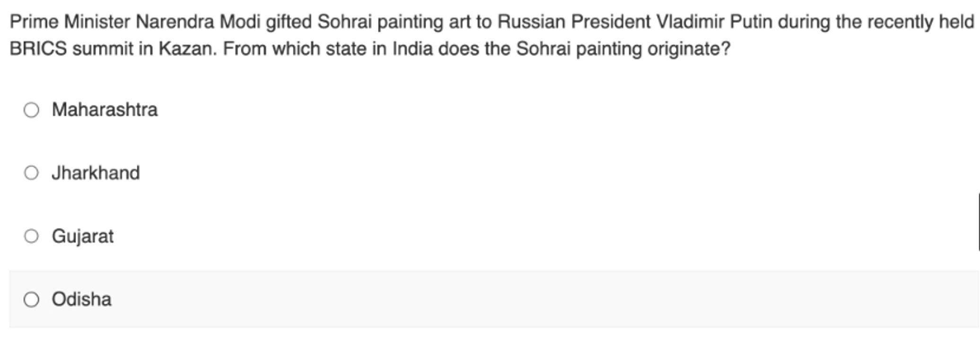Click the "Maharashtra" option label text
Image resolution: width=980 pixels, height=337 pixels.
tap(105, 110)
